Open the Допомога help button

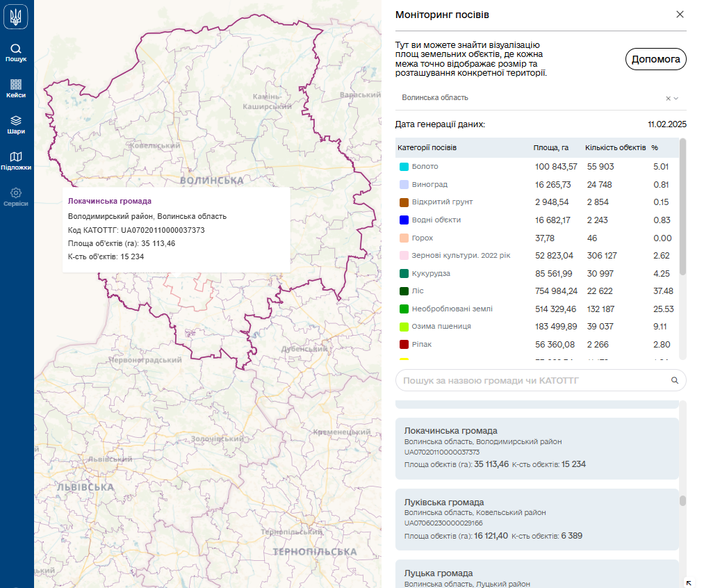655,59
